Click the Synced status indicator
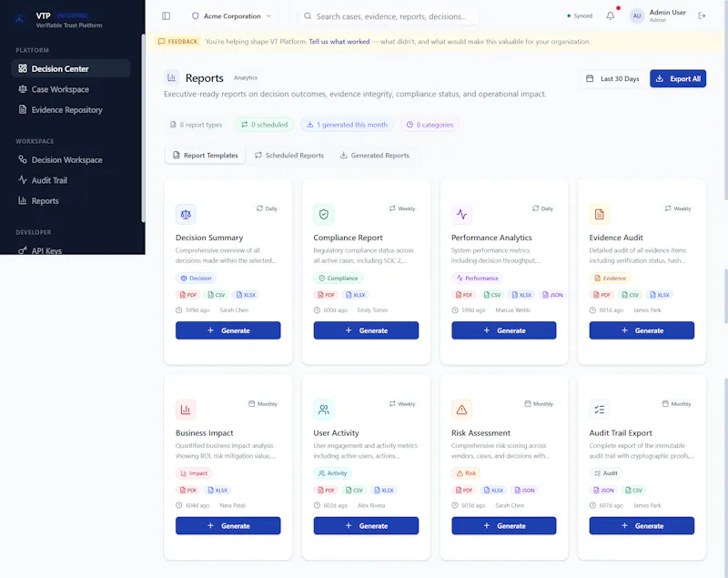The height and width of the screenshot is (578, 728). 580,15
